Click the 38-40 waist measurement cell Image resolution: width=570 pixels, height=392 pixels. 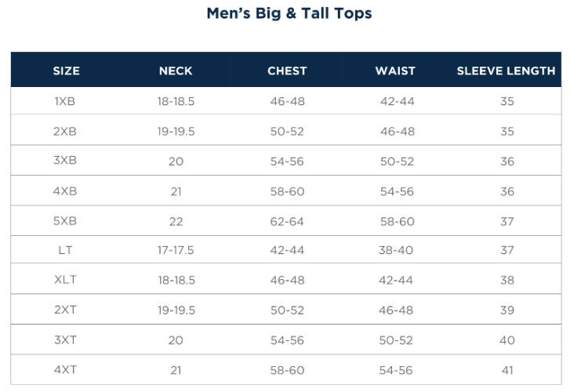click(397, 251)
